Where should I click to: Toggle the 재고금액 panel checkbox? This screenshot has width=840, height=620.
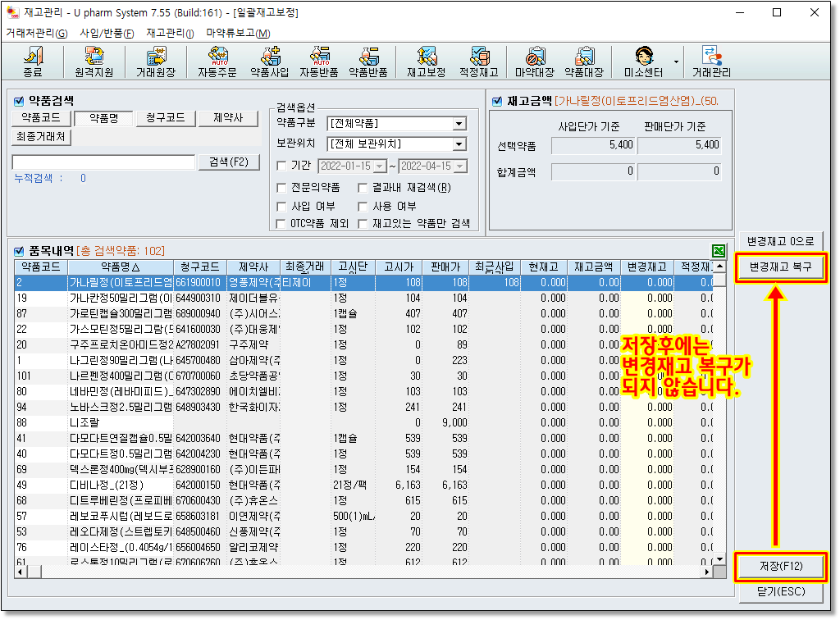[497, 101]
